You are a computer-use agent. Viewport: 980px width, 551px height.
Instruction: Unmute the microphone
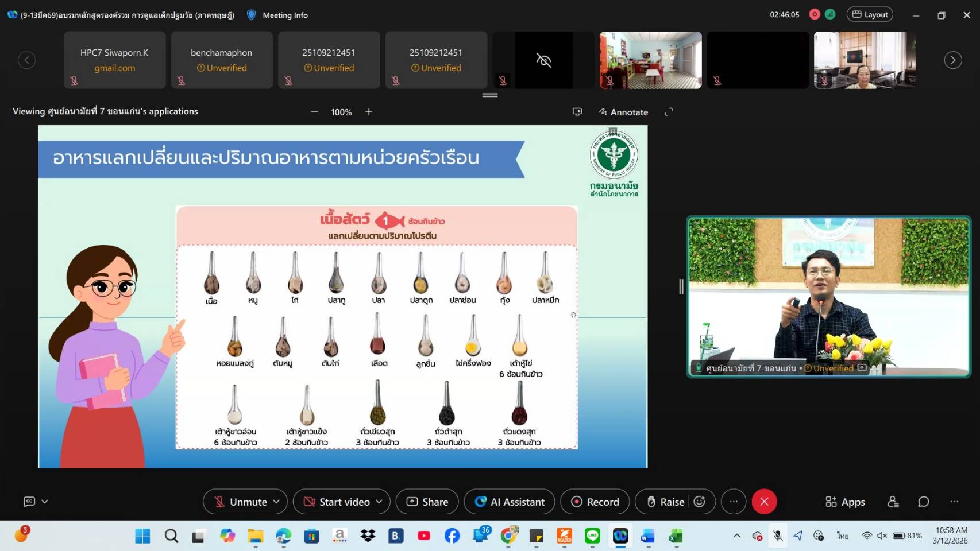[240, 502]
